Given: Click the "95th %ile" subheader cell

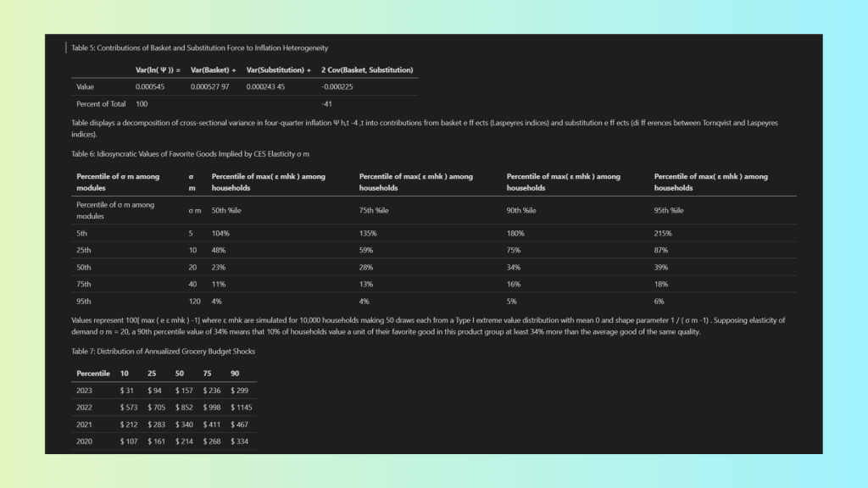Looking at the screenshot, I should (669, 210).
